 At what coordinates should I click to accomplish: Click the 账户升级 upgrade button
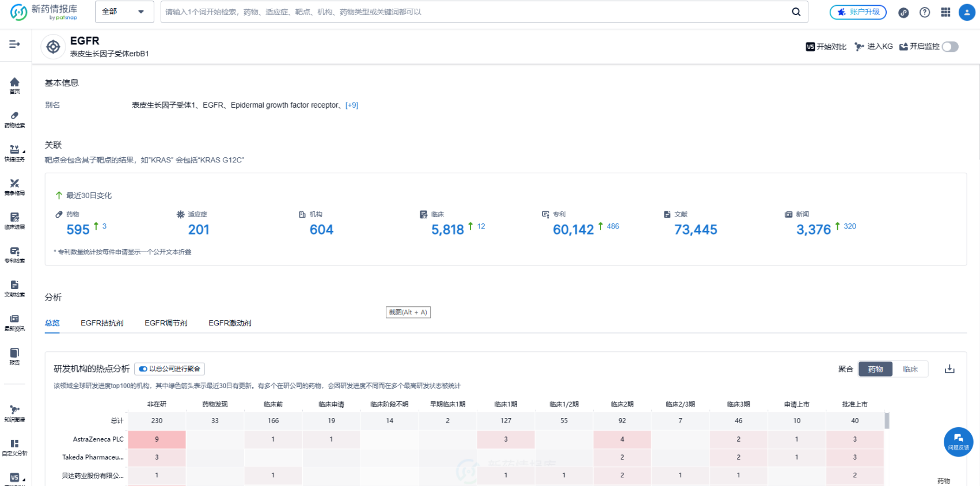tap(858, 12)
